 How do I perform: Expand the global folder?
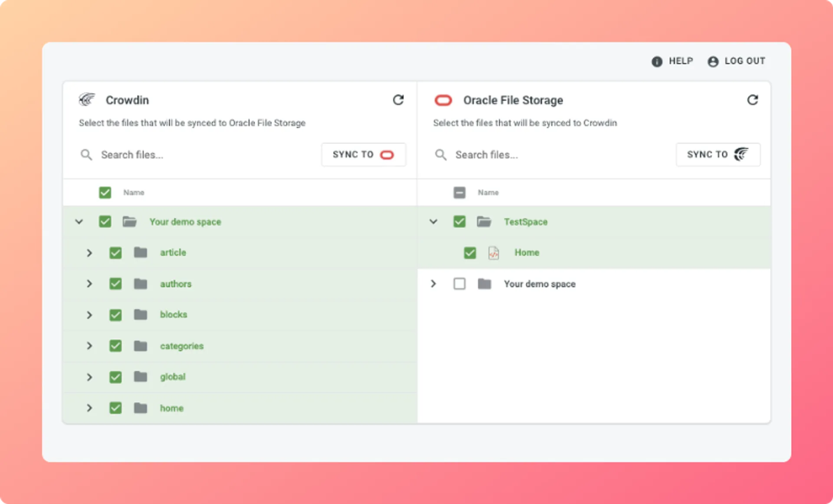[x=89, y=376]
